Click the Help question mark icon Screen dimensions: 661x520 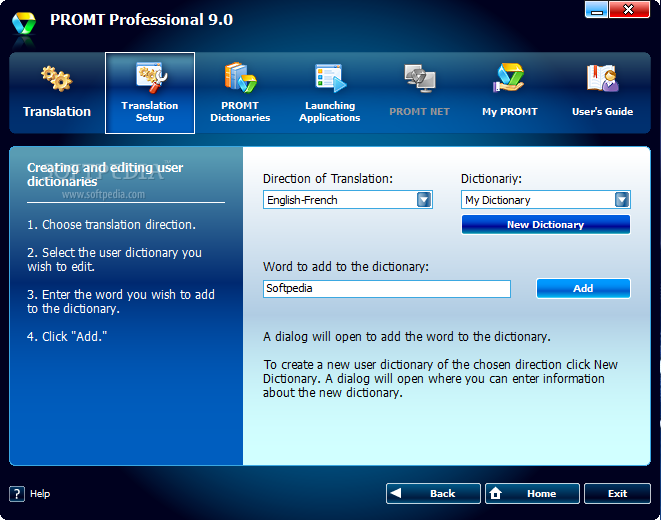pyautogui.click(x=17, y=493)
